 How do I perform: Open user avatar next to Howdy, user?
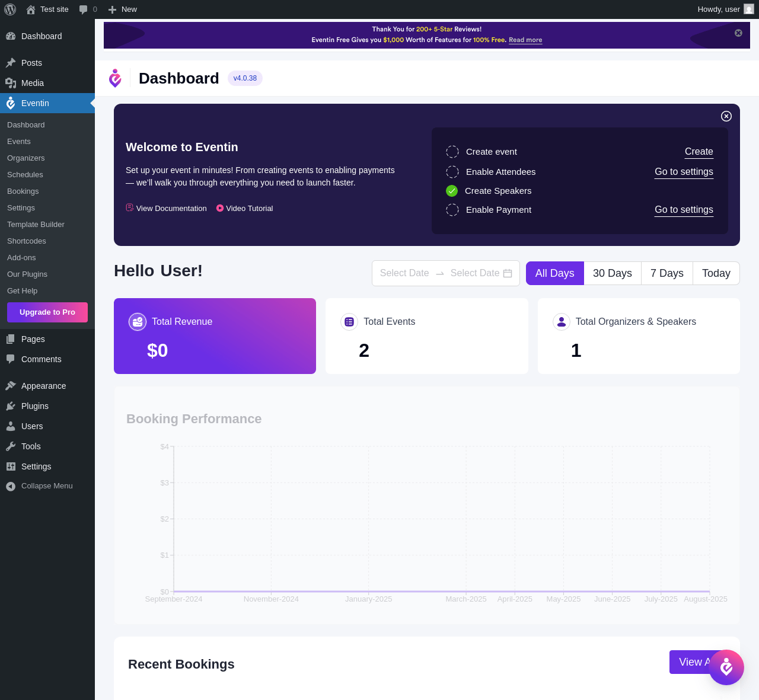point(749,9)
